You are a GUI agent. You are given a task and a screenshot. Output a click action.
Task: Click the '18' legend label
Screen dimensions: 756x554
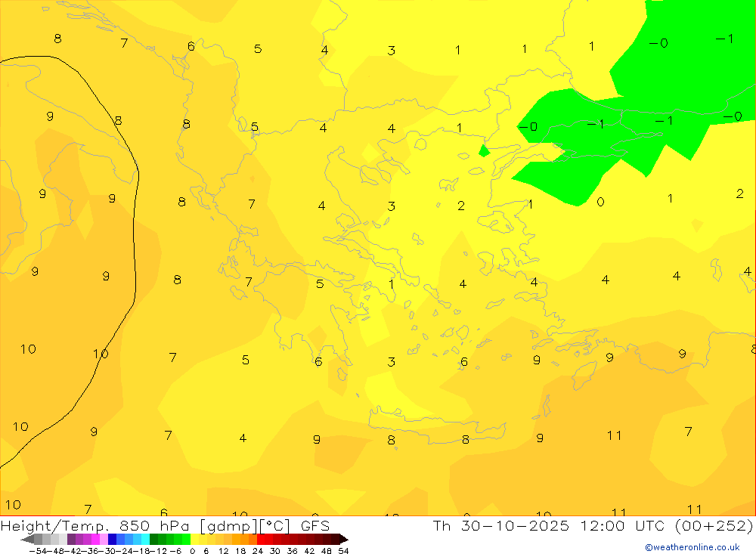click(x=240, y=551)
